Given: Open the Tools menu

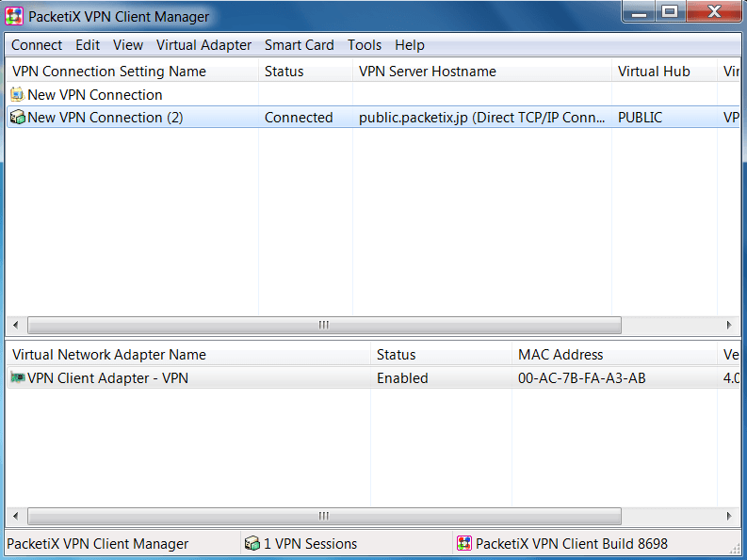Looking at the screenshot, I should pyautogui.click(x=365, y=45).
